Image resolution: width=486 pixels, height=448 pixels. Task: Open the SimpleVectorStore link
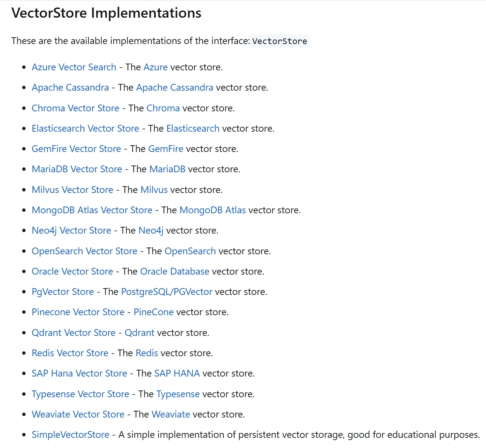coord(71,435)
